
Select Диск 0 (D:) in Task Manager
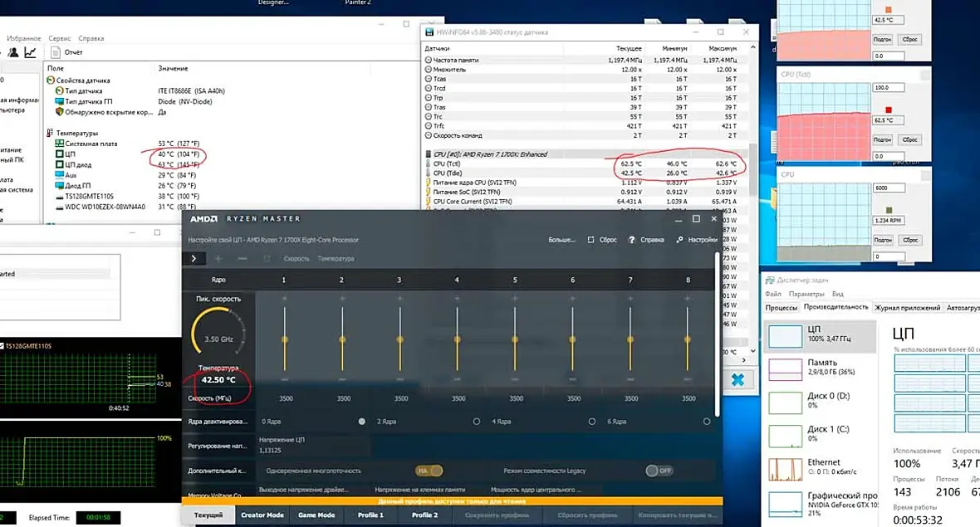[x=785, y=403]
